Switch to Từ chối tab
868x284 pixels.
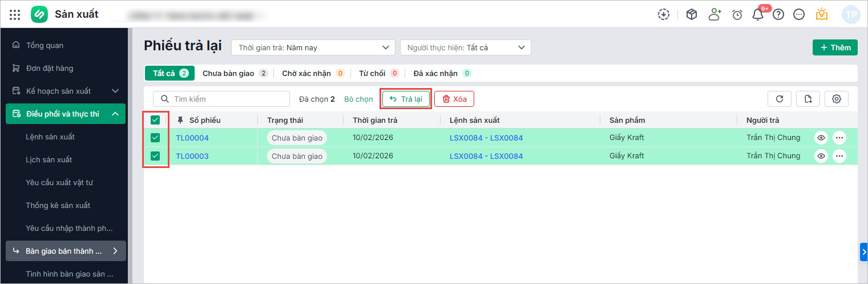coord(378,73)
